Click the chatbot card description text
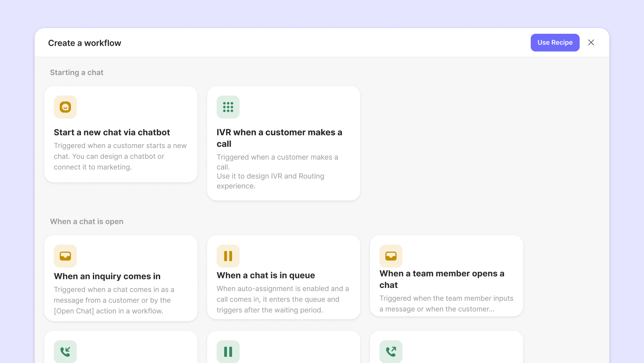The image size is (644, 363). click(120, 156)
